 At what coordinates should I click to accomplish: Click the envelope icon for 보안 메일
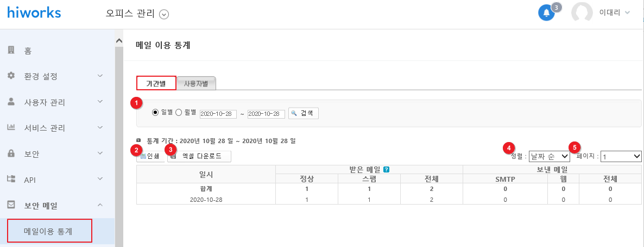click(x=11, y=205)
